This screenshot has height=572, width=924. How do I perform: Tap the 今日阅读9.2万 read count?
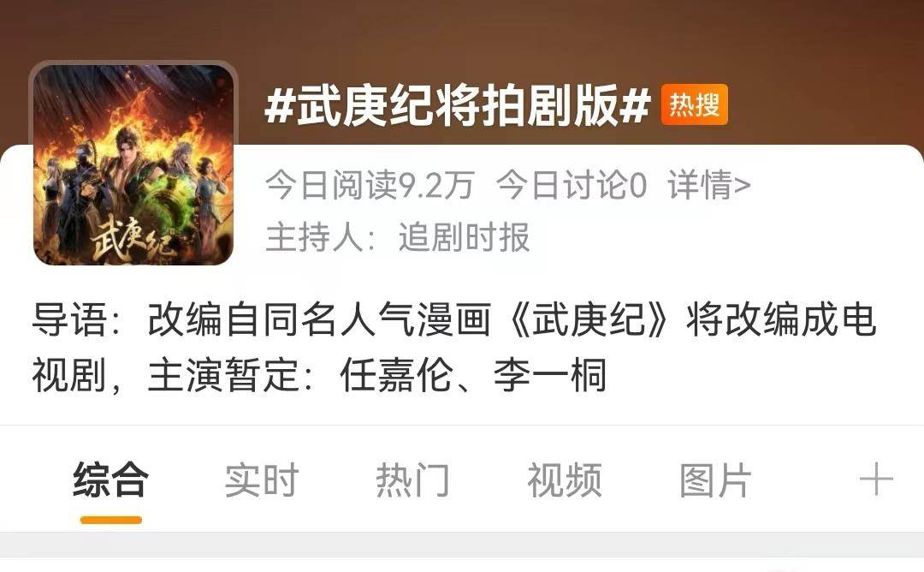pos(370,185)
